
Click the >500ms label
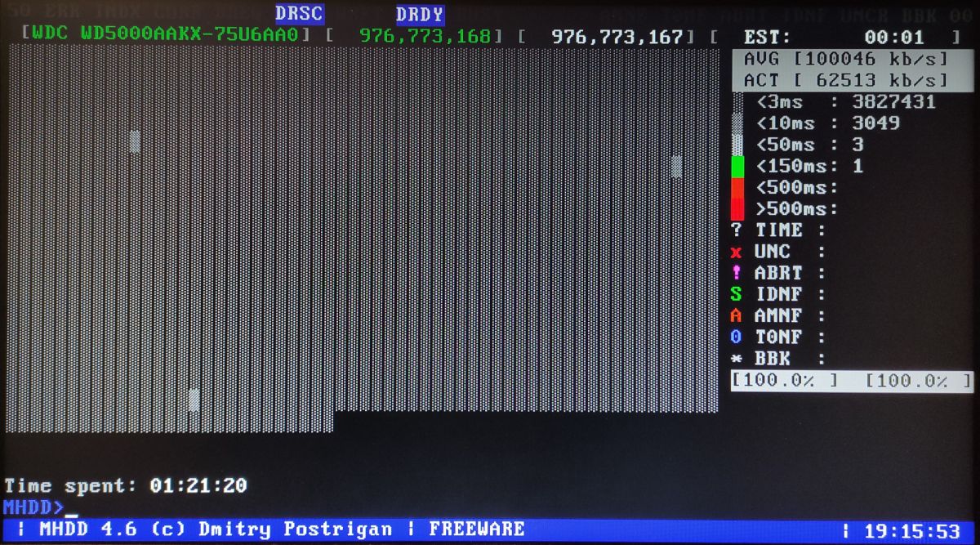[792, 209]
